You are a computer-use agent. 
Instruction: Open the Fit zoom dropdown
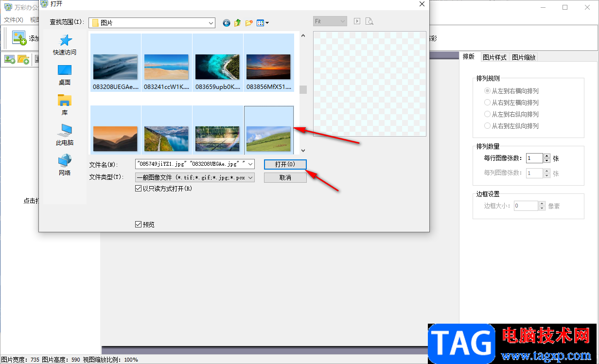point(343,21)
